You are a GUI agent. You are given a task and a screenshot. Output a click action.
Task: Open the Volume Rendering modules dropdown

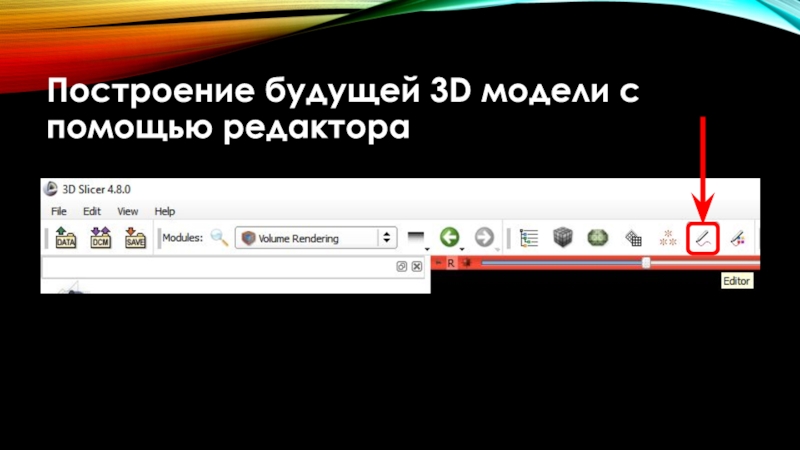[x=316, y=238]
